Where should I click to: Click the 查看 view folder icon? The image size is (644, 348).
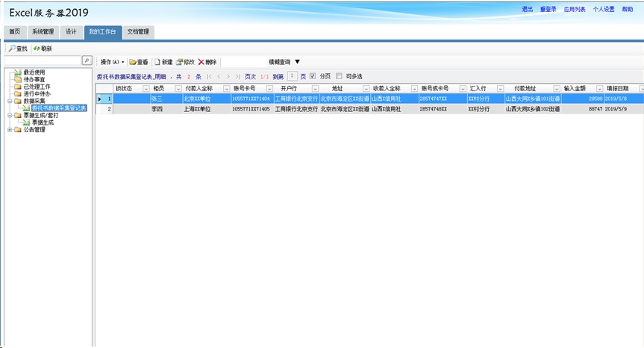tap(133, 62)
